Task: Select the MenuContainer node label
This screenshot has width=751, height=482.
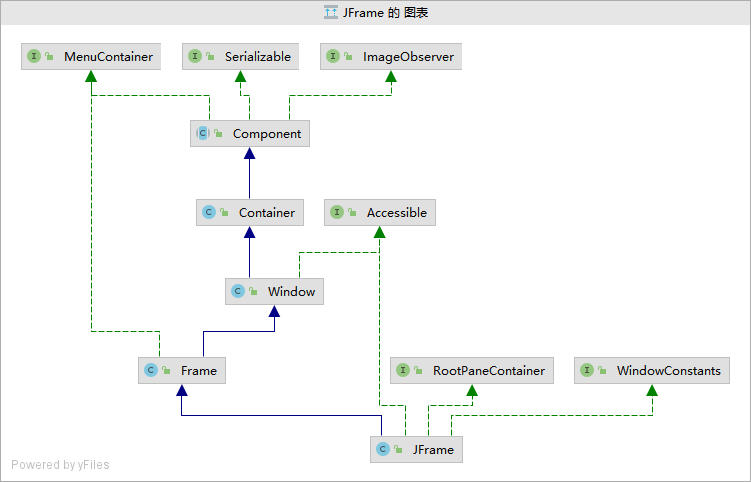Action: [x=108, y=57]
